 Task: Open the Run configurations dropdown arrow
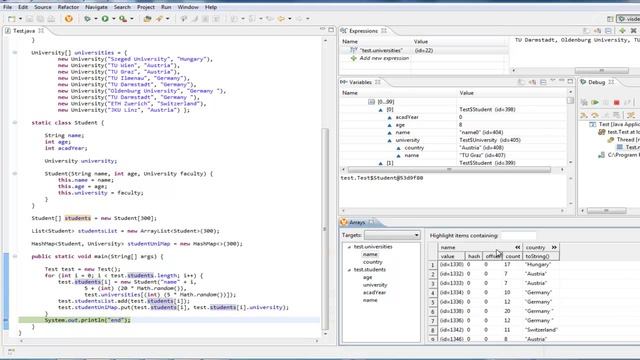point(113,19)
